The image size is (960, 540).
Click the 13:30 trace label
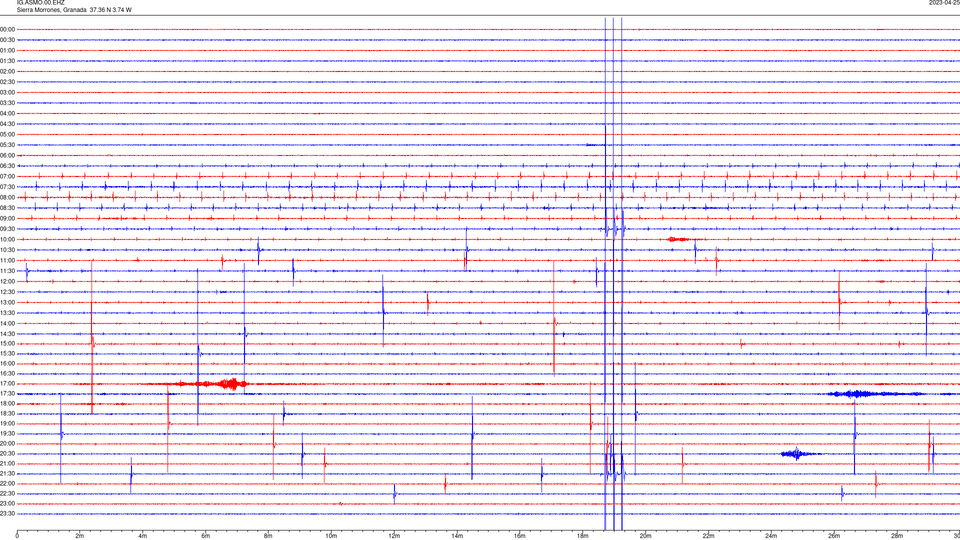pyautogui.click(x=7, y=313)
